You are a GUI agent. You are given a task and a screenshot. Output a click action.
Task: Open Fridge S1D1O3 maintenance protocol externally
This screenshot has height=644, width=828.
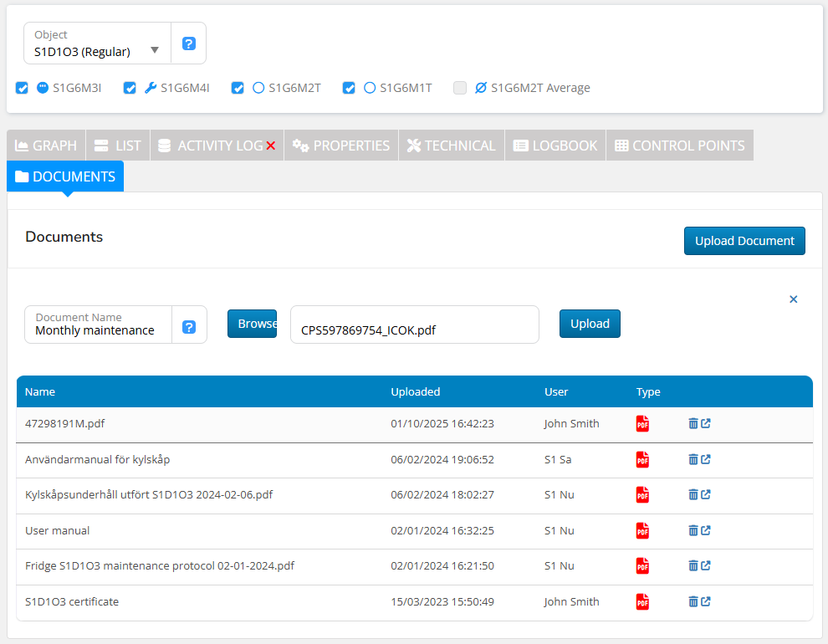pos(706,566)
